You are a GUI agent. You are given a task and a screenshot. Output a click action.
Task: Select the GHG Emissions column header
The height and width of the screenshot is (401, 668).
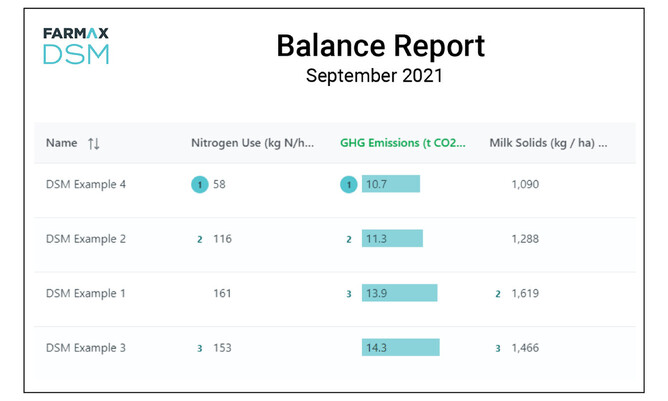403,143
